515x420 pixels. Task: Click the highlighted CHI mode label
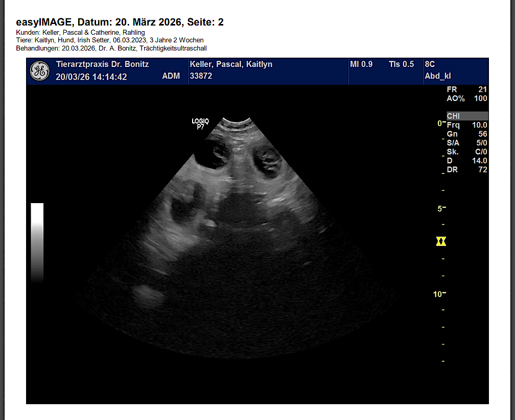click(x=467, y=116)
